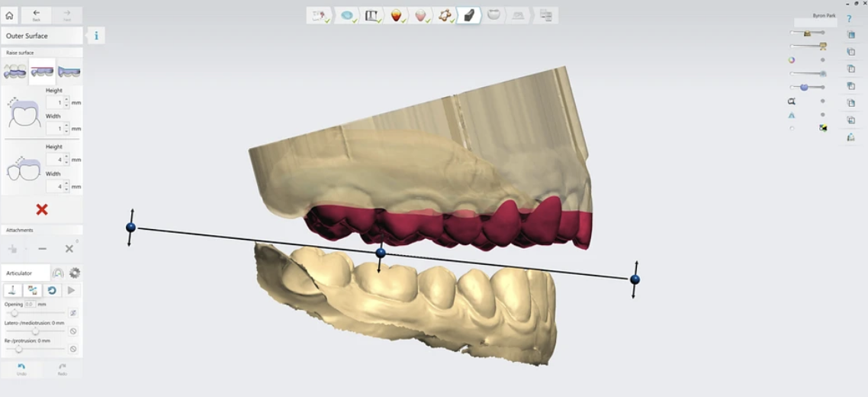This screenshot has width=868, height=397.
Task: Open Help via the question mark icon
Action: click(849, 18)
